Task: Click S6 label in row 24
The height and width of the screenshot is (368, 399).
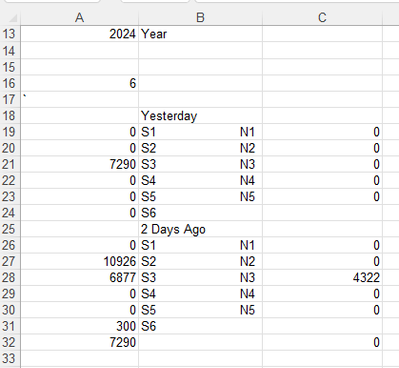Action: 148,213
